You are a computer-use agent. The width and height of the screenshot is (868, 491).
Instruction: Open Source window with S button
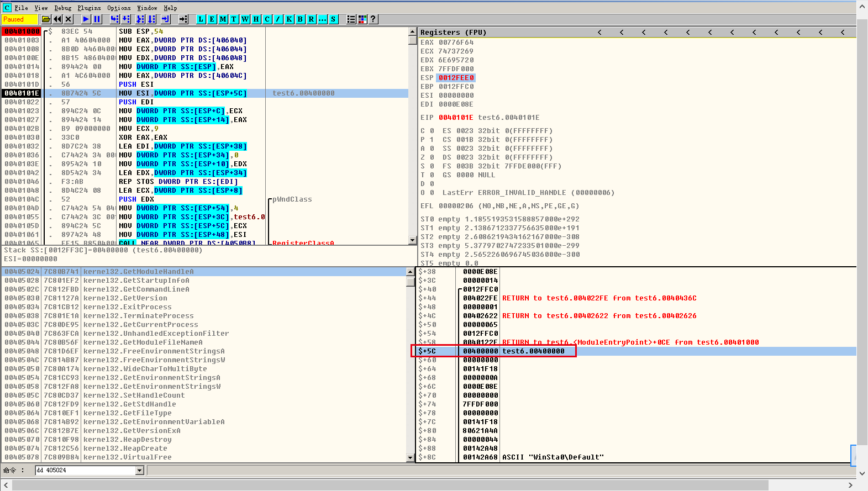coord(334,19)
